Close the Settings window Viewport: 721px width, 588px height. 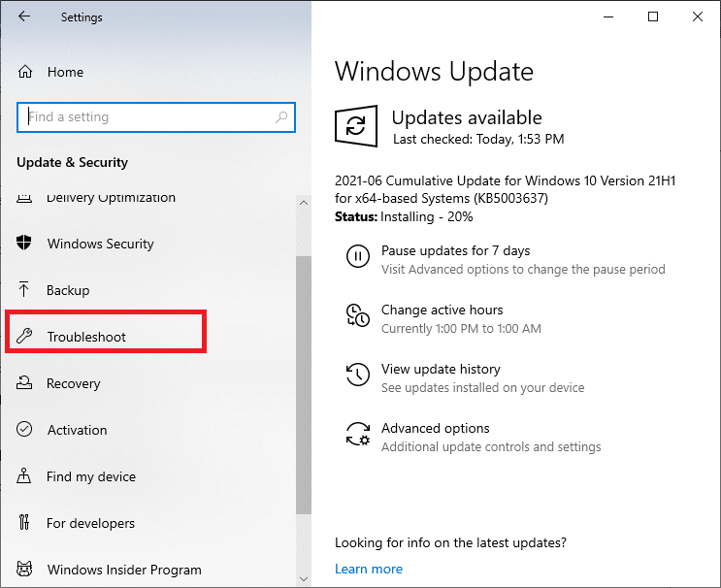coord(698,17)
